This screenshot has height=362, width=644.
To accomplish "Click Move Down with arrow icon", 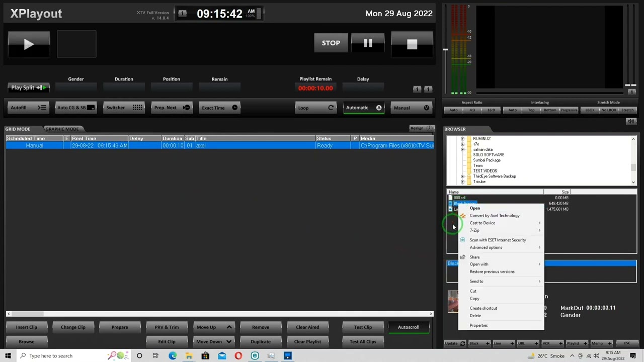I will coord(213,342).
